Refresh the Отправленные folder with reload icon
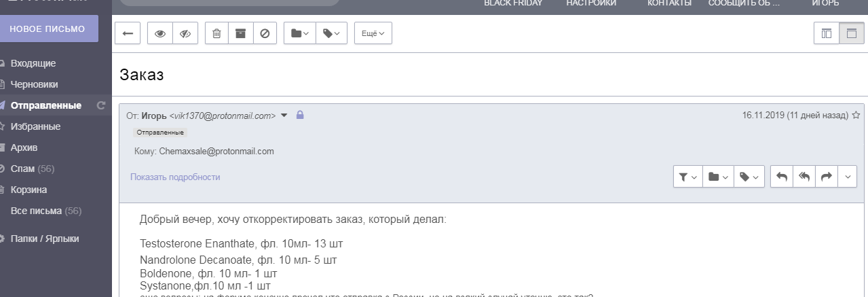Image resolution: width=868 pixels, height=297 pixels. click(x=102, y=105)
